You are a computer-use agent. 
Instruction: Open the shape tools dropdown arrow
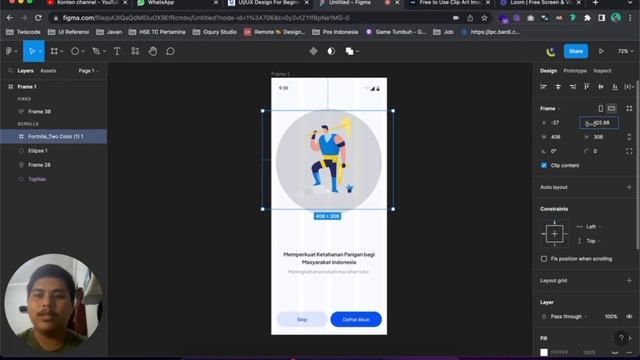coord(83,51)
